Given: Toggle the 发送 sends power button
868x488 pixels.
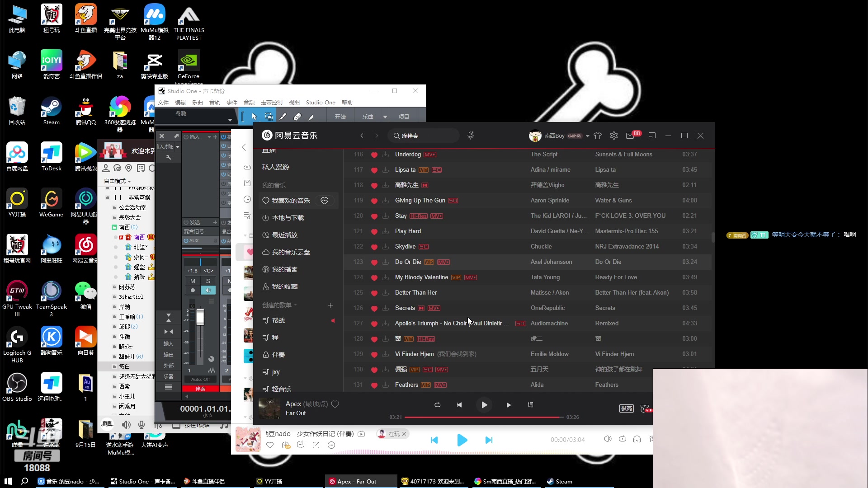Looking at the screenshot, I should click(186, 222).
